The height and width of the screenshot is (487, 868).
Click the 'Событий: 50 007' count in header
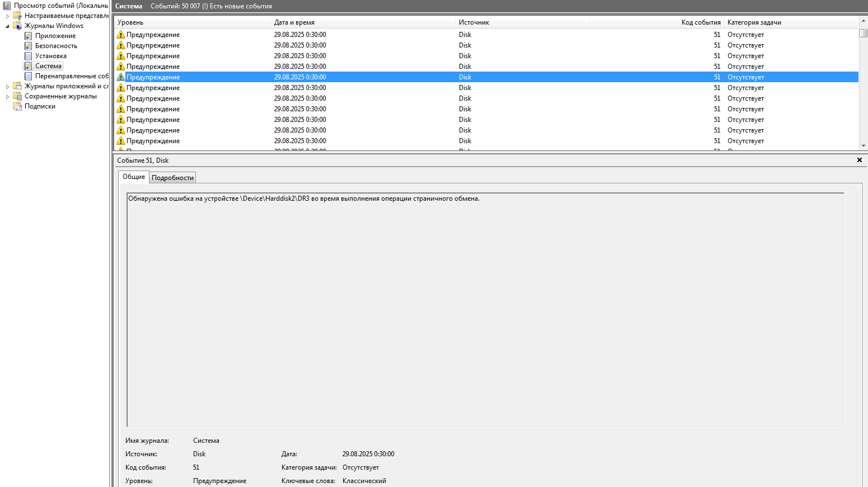coord(175,6)
